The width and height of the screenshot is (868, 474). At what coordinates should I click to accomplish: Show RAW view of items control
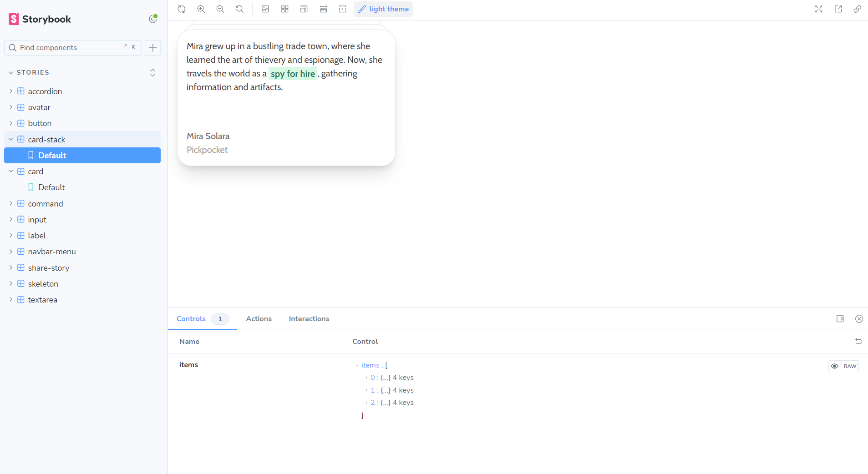(x=843, y=366)
